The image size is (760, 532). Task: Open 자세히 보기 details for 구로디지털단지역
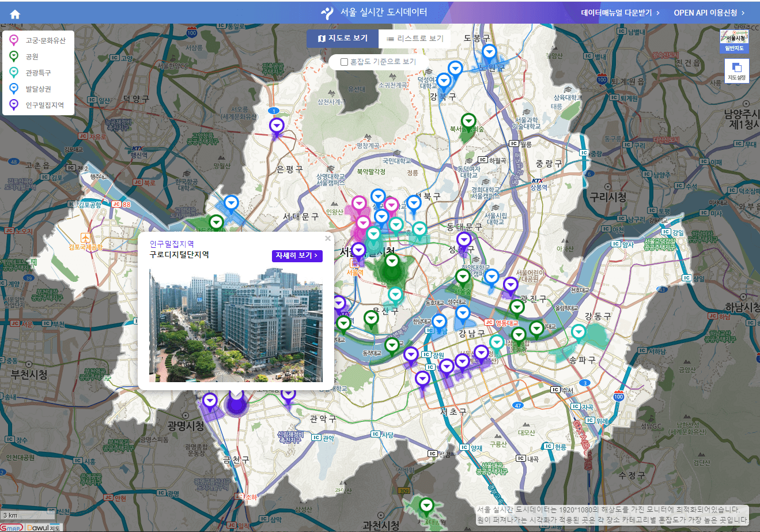pos(297,255)
